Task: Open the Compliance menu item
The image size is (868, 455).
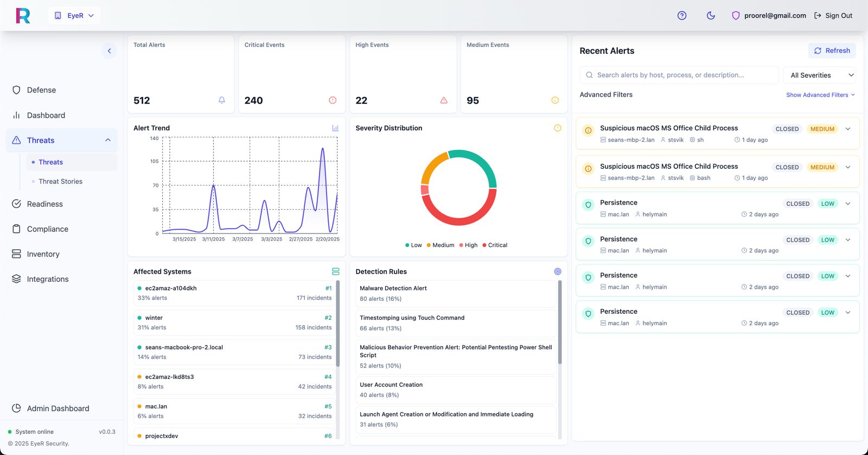Action: 61,229
